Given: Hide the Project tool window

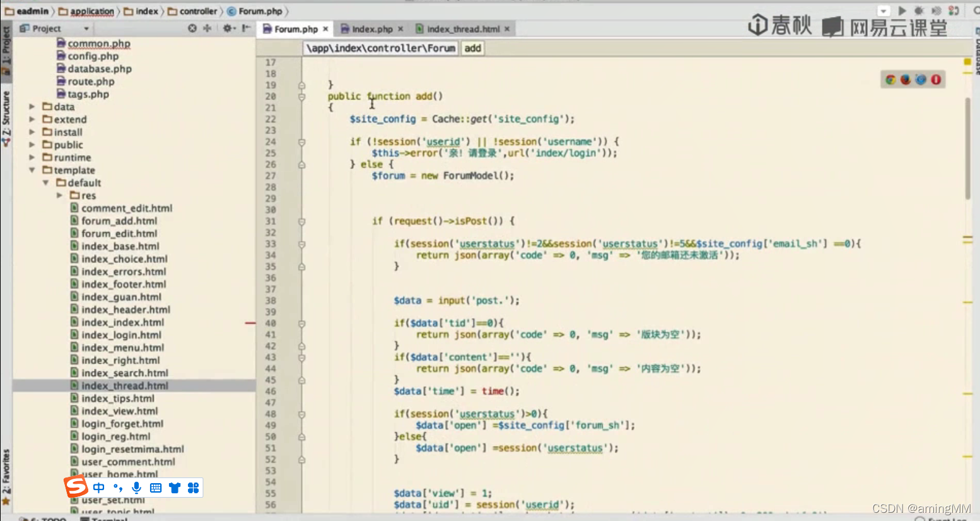Looking at the screenshot, I should (x=246, y=28).
